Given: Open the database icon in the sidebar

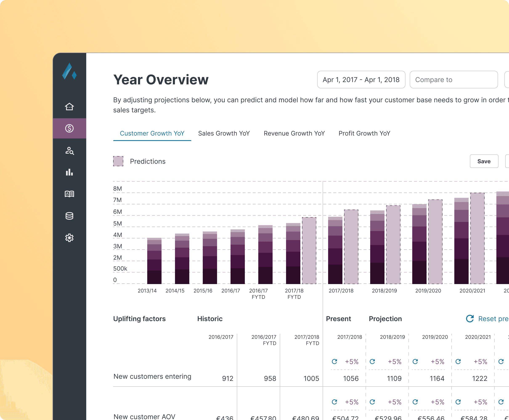Looking at the screenshot, I should pos(69,216).
